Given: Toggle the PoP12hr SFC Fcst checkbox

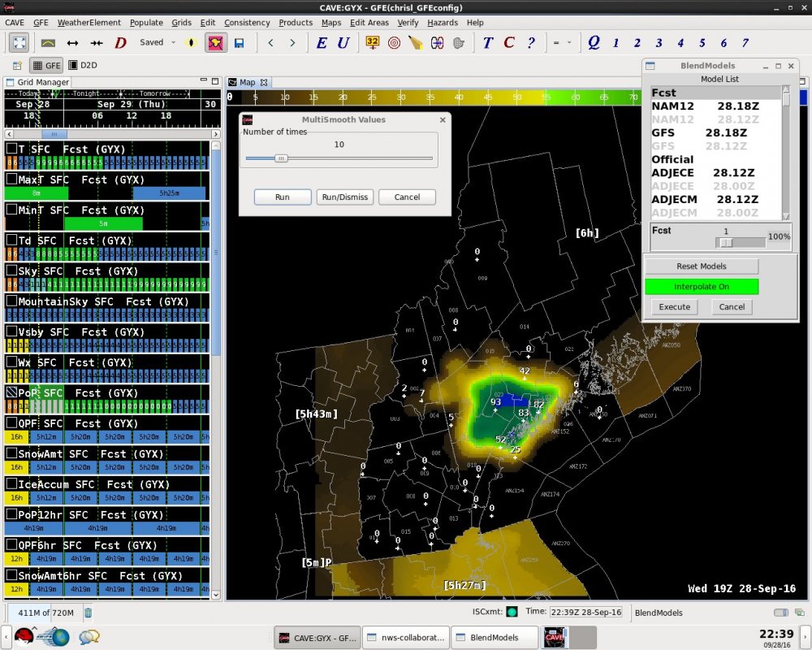Looking at the screenshot, I should coord(11,514).
